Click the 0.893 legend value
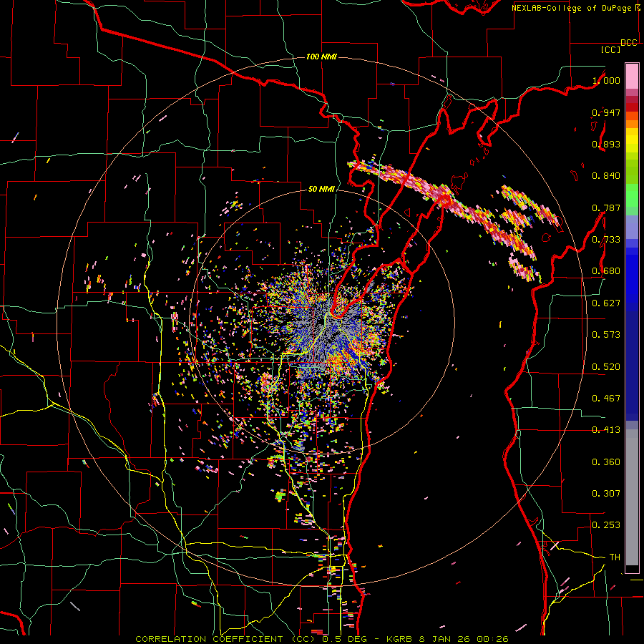The image size is (644, 644). click(606, 144)
